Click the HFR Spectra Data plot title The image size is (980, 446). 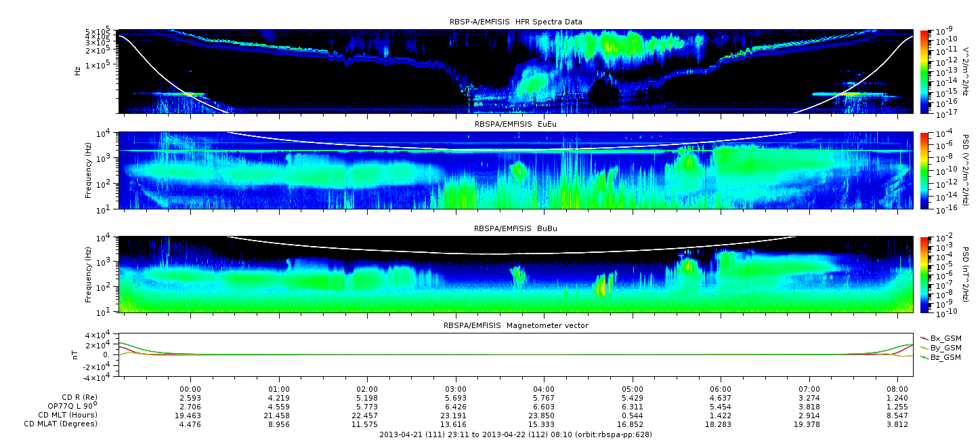pyautogui.click(x=515, y=22)
